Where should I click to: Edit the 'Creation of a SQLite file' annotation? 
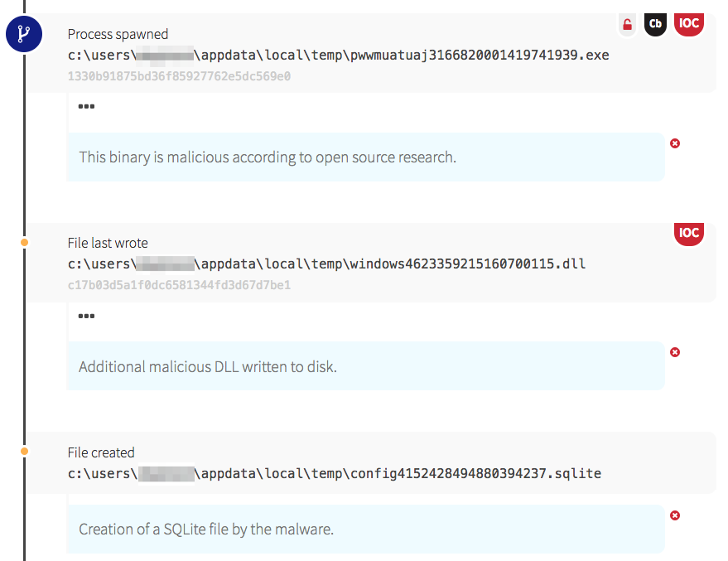click(x=206, y=529)
